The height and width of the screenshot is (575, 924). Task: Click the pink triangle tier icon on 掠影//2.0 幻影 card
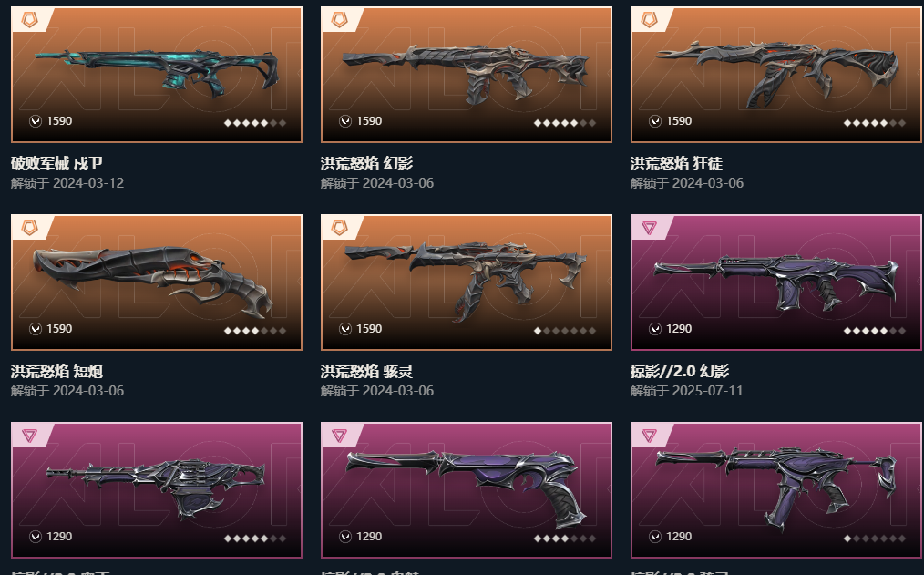(x=650, y=228)
